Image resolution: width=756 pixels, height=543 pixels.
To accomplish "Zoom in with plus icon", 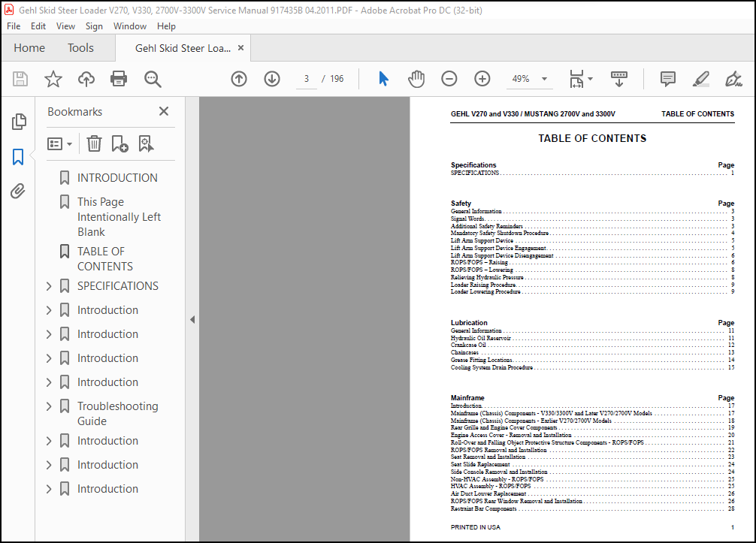I will [x=482, y=79].
